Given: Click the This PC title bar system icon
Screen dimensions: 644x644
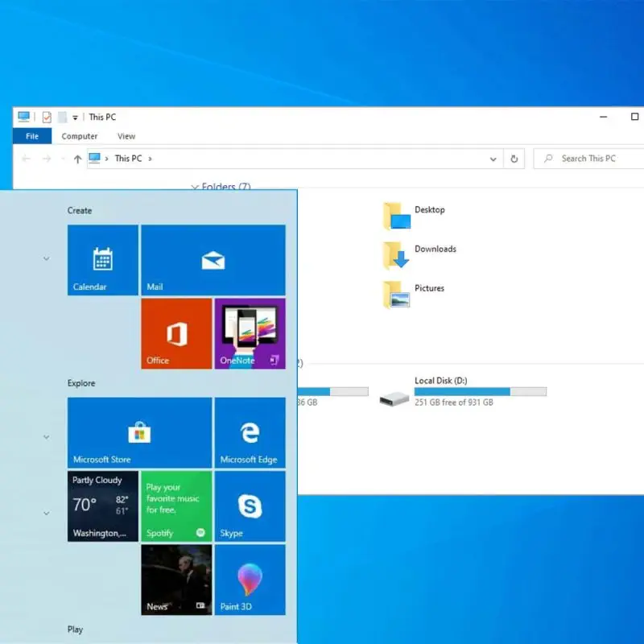Looking at the screenshot, I should (24, 117).
